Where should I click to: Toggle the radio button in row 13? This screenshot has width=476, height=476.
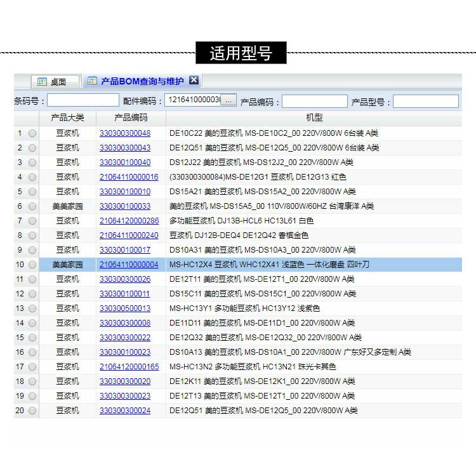tap(32, 308)
